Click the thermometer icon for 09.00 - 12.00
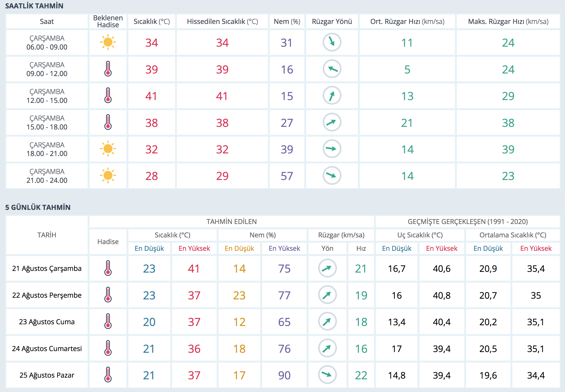Screen dimensions: 565x392 (108, 69)
